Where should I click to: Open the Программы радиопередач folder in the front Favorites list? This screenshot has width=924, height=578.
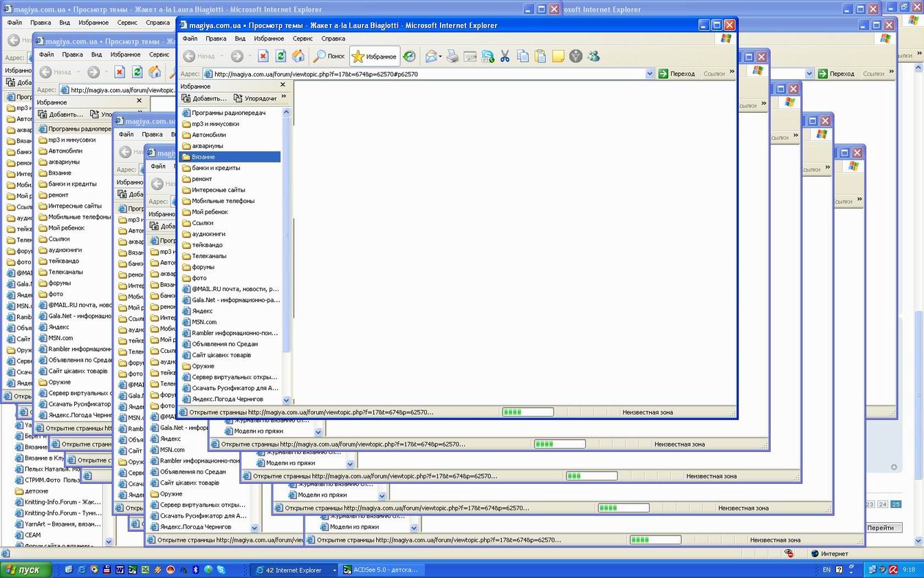point(230,113)
